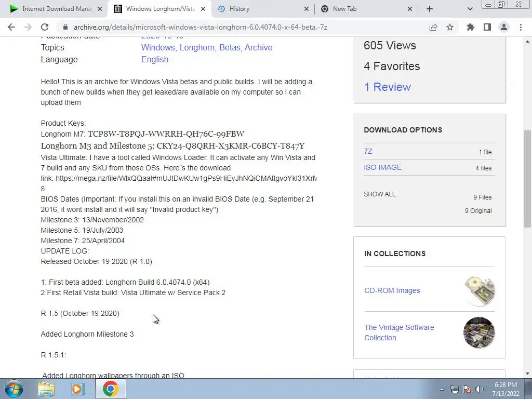Open the Archive topic link

pos(259,47)
